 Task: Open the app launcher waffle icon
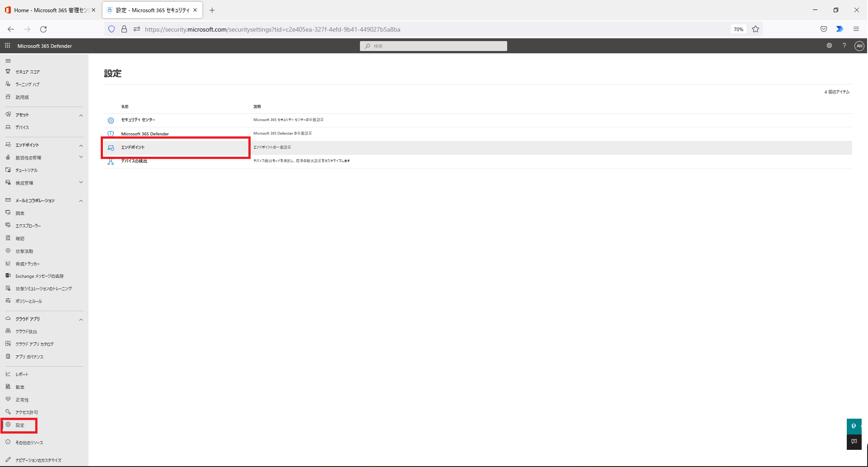7,46
